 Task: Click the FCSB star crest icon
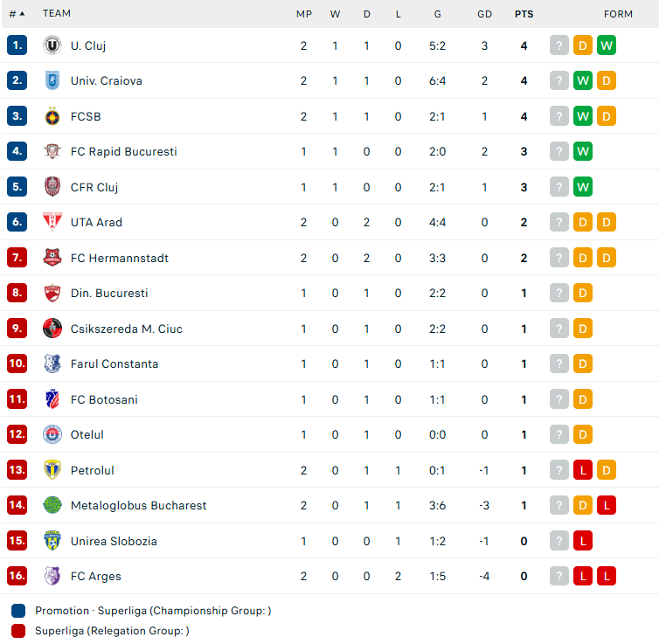pyautogui.click(x=52, y=116)
